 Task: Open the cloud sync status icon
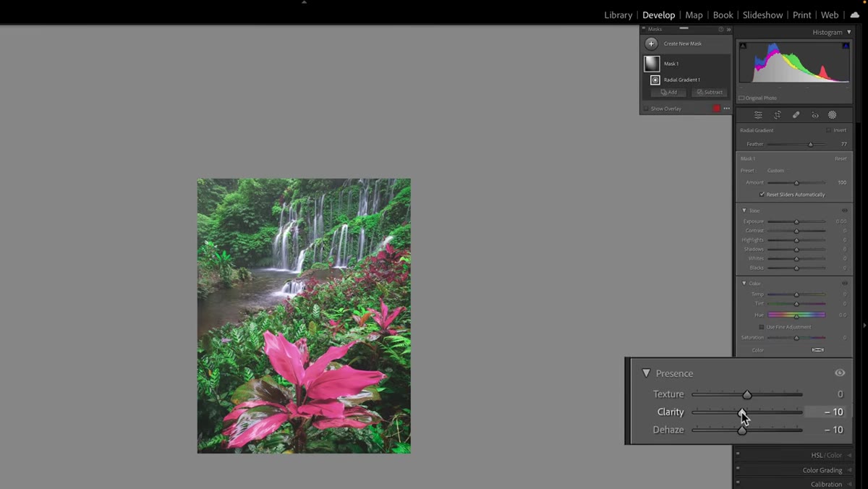tap(855, 14)
